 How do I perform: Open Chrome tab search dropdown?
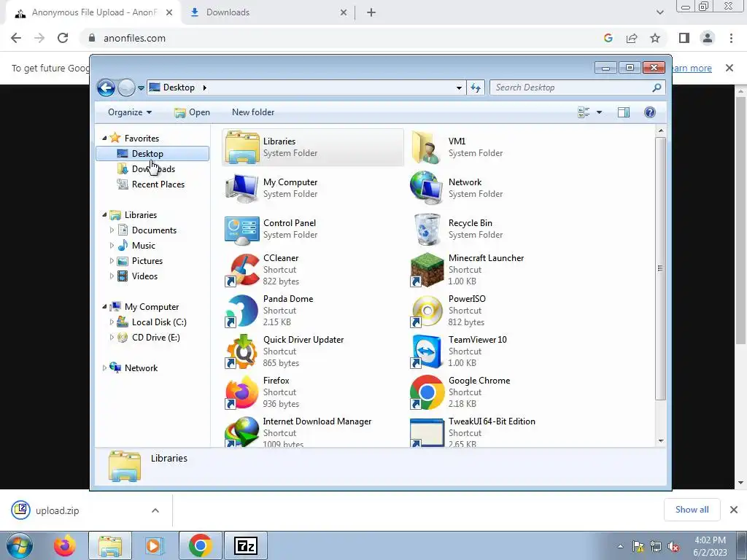(659, 12)
